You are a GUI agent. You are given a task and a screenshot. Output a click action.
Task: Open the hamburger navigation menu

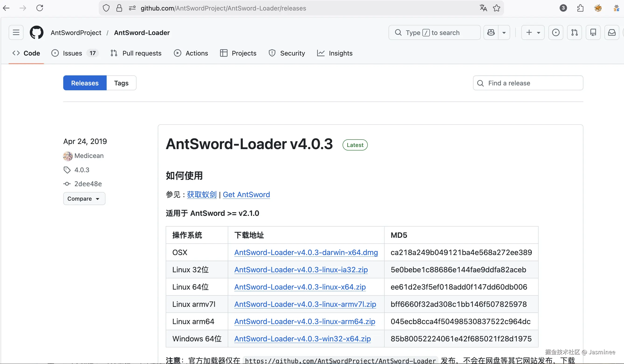[x=16, y=32]
